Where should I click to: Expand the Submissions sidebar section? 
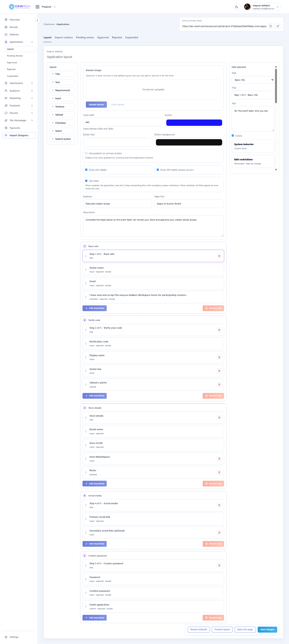click(32, 83)
